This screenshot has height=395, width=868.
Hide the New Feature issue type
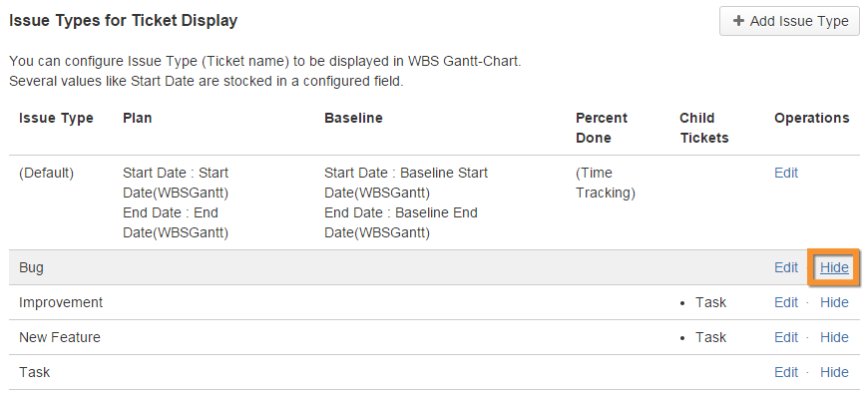pos(834,337)
